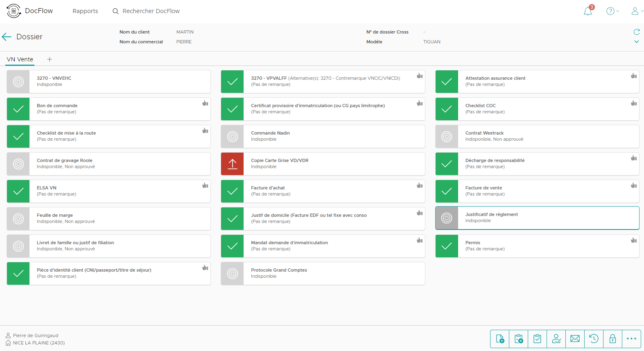Click thumbs-up on Facture de vente
The height and width of the screenshot is (351, 644).
[634, 185]
